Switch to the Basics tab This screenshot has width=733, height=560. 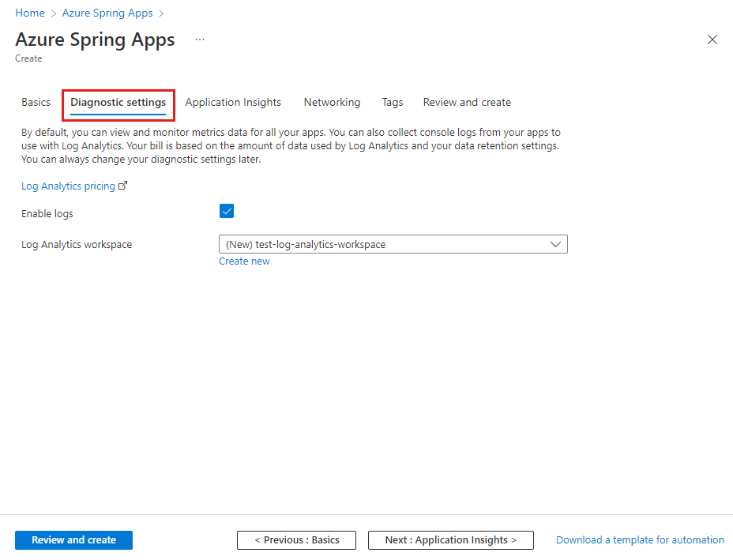36,103
